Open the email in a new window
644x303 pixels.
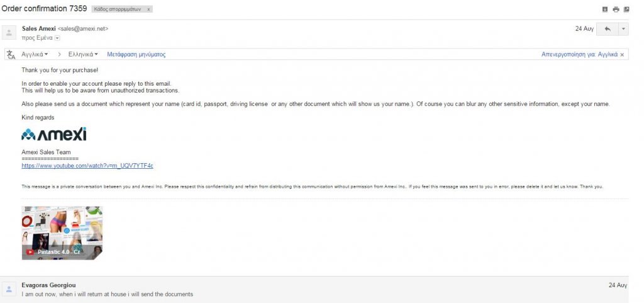tap(626, 9)
